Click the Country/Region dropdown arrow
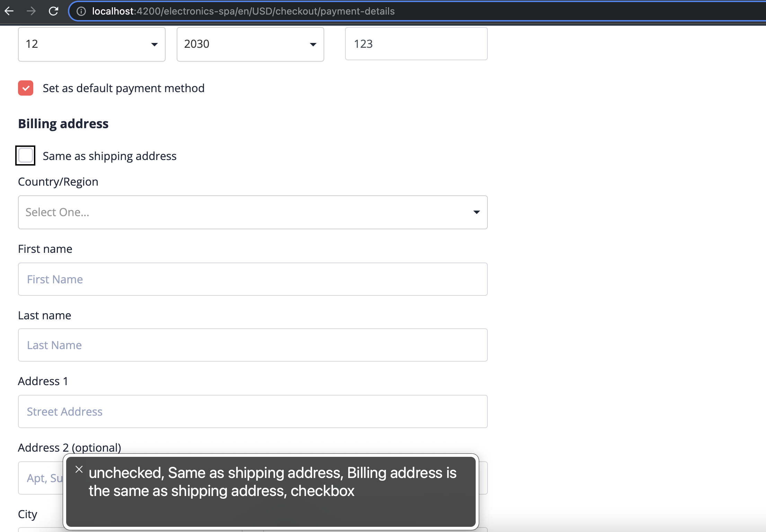 pos(477,212)
